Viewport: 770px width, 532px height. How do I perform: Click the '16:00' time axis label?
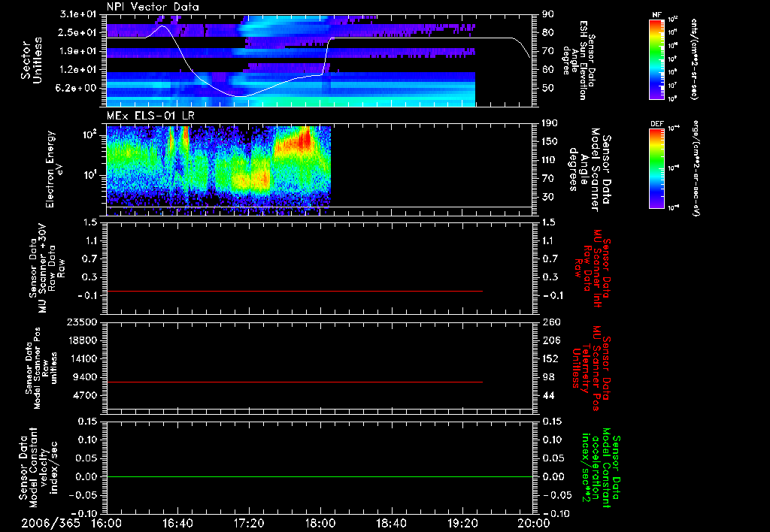(107, 523)
